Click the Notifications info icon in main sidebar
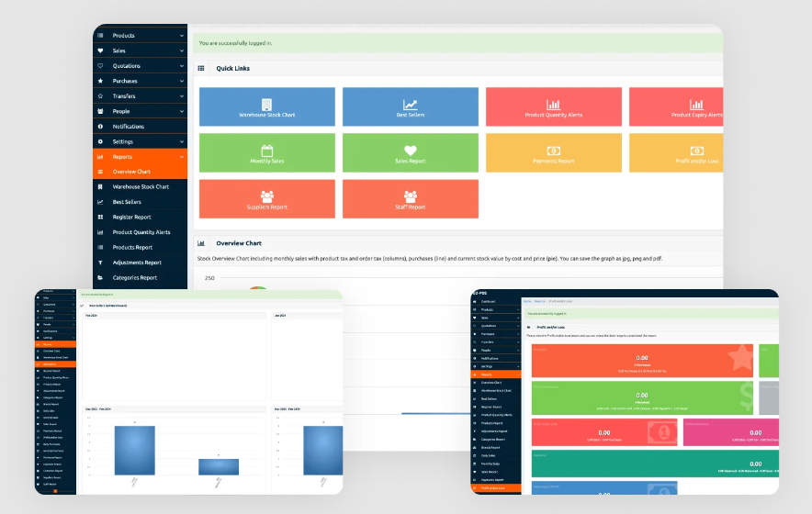 coord(100,127)
